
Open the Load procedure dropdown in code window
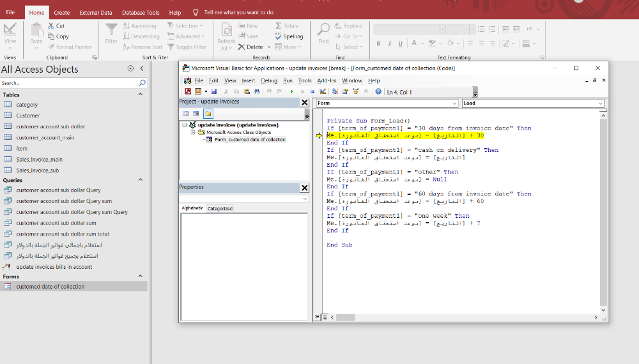pyautogui.click(x=600, y=103)
